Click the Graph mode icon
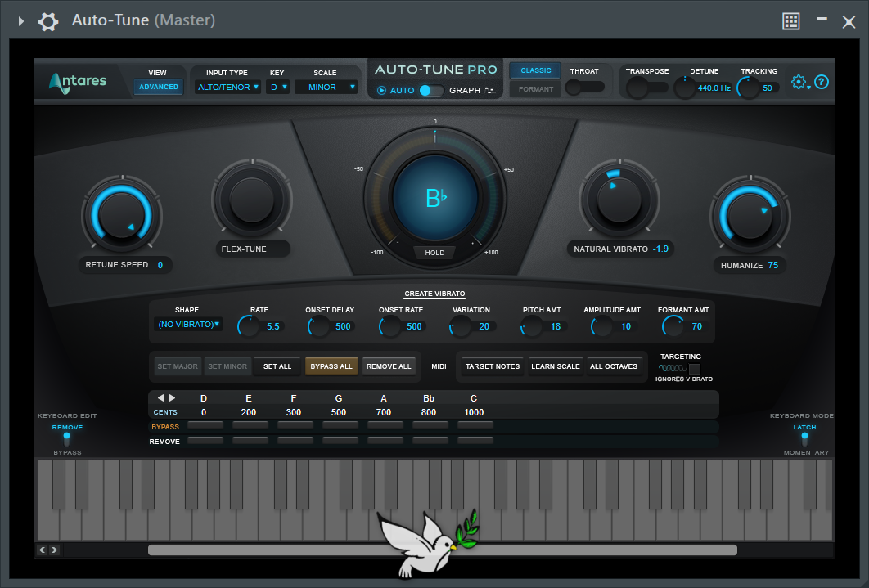Image resolution: width=869 pixels, height=588 pixels. (x=489, y=90)
